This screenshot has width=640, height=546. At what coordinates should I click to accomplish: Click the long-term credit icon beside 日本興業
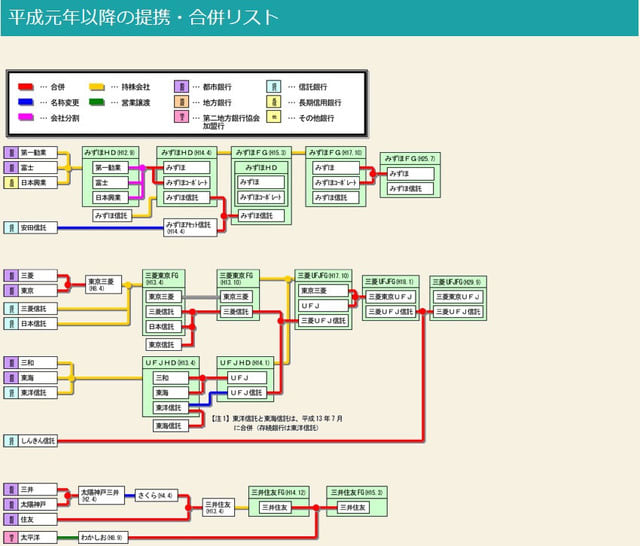pyautogui.click(x=11, y=183)
